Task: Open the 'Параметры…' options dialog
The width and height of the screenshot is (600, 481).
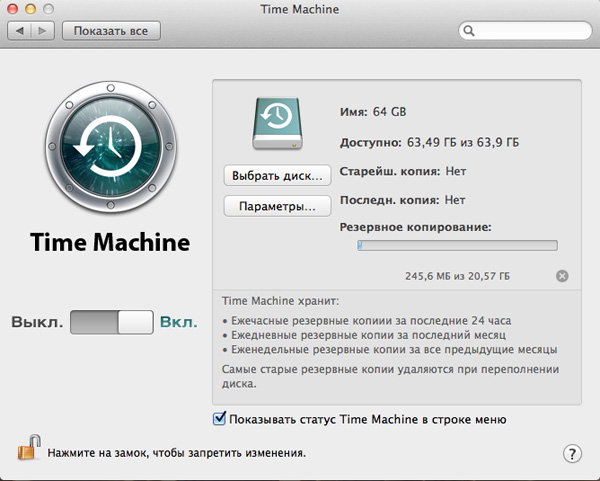Action: (x=276, y=207)
